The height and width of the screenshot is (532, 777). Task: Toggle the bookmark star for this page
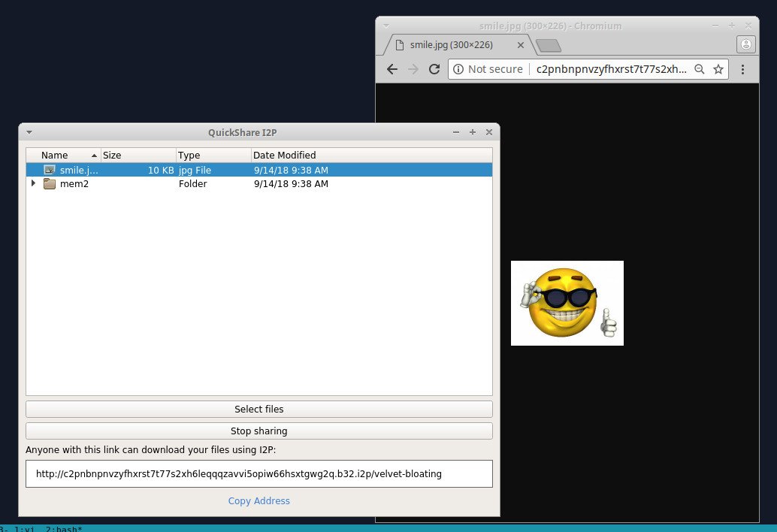(718, 68)
